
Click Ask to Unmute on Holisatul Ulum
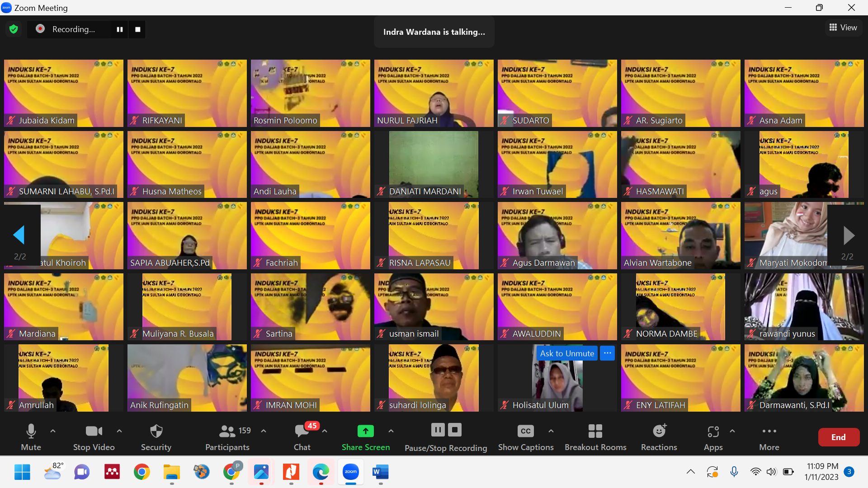[x=567, y=353]
